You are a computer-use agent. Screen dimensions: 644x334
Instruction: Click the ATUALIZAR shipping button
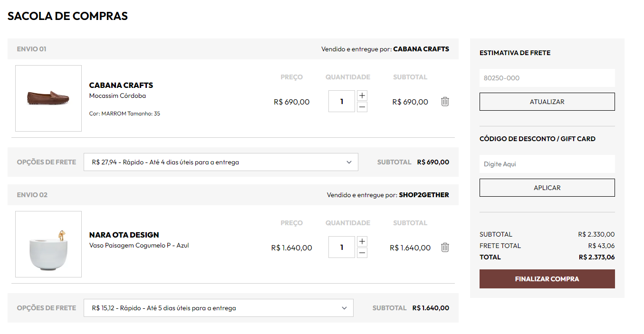(547, 102)
